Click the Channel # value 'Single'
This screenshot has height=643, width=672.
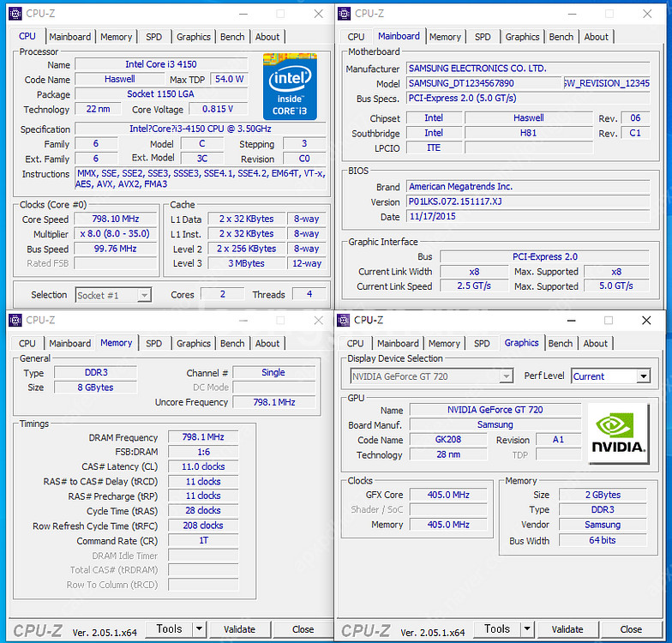(x=273, y=372)
